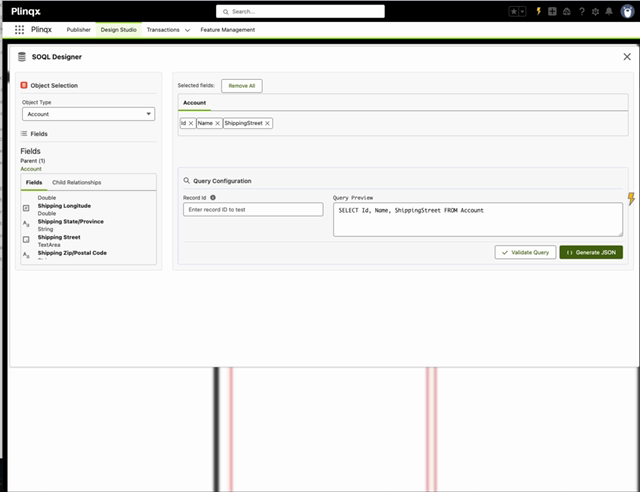640x492 pixels.
Task: Open the user profile avatar
Action: tap(627, 11)
